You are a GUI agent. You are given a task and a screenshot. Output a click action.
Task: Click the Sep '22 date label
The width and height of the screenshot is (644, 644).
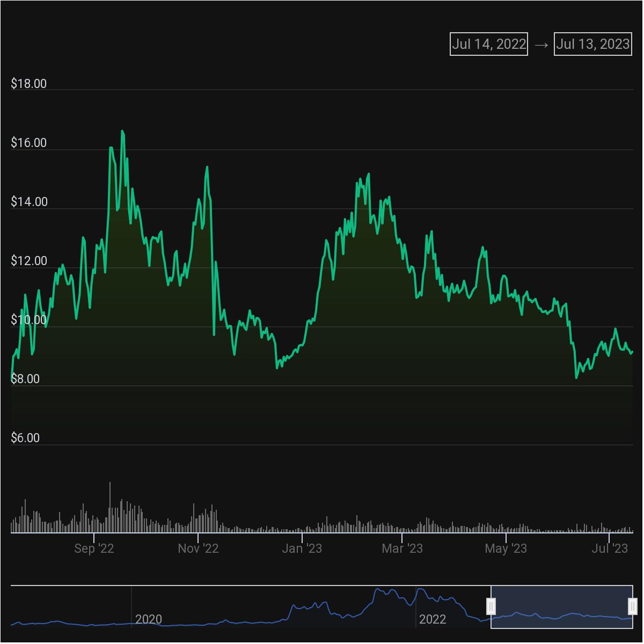pos(94,548)
